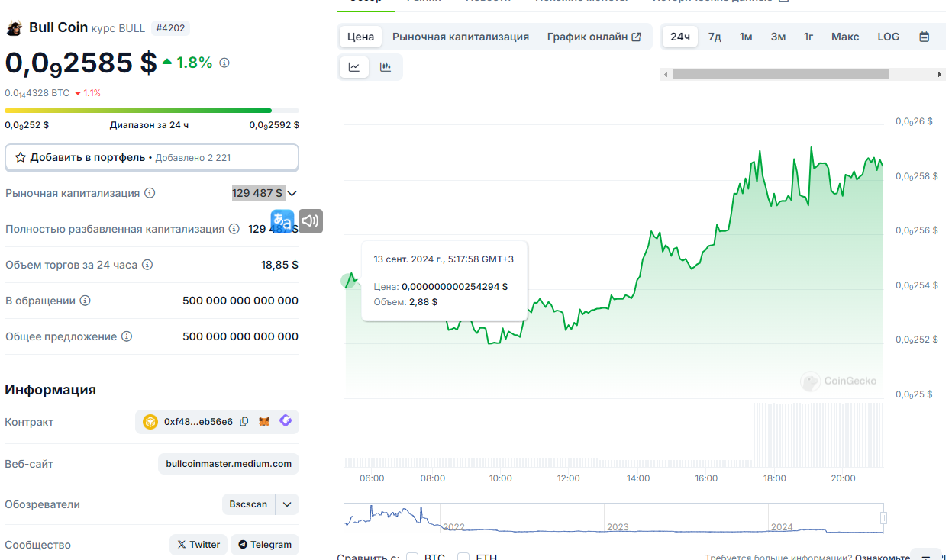This screenshot has height=560, width=952.
Task: Select the 24ч time range
Action: click(680, 37)
